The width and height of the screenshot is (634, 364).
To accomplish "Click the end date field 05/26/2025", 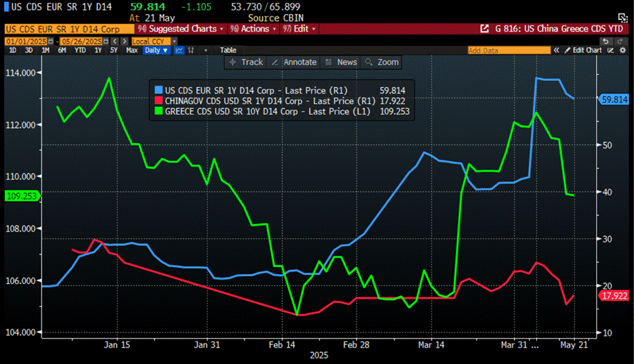I will pyautogui.click(x=82, y=41).
